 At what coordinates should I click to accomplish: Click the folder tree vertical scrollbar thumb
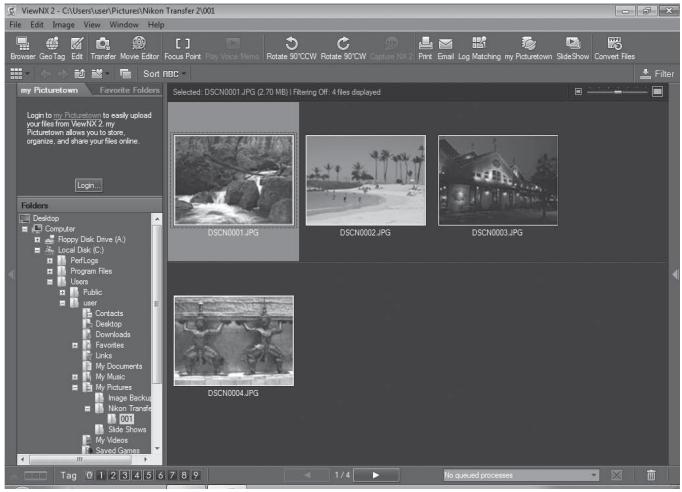tap(157, 304)
